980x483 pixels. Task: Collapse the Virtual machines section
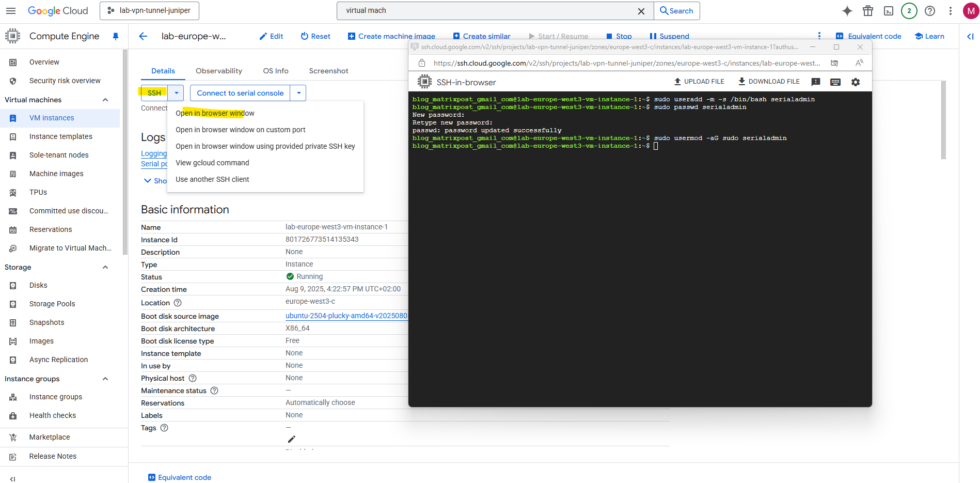(105, 100)
